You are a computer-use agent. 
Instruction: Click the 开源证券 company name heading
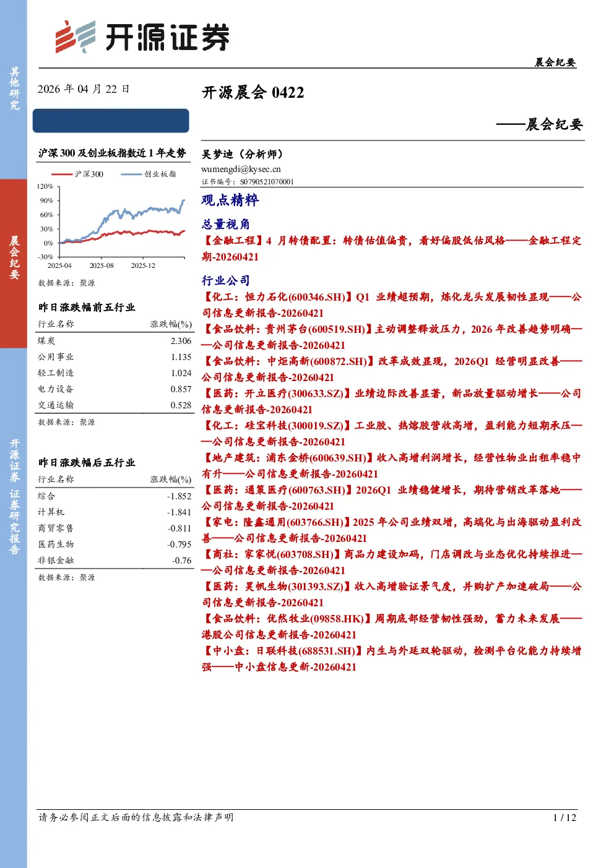[x=168, y=38]
